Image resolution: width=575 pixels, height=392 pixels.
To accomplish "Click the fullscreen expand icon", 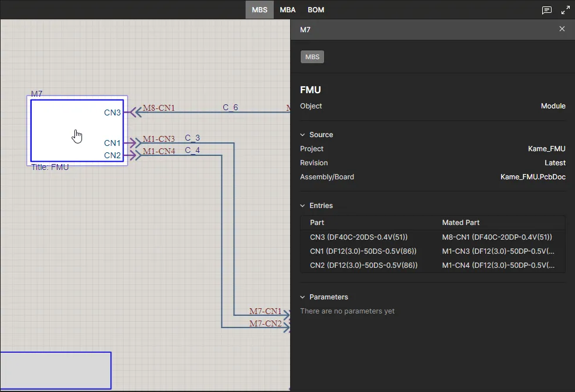I will click(565, 10).
